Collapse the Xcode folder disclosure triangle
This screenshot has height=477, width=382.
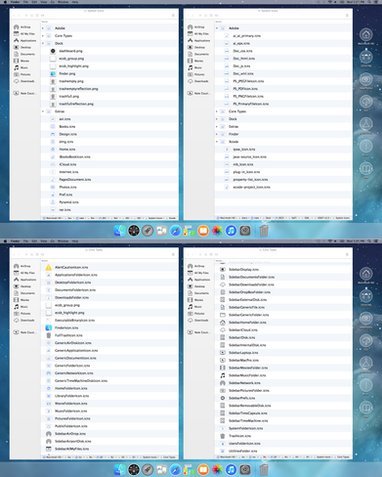[x=217, y=142]
